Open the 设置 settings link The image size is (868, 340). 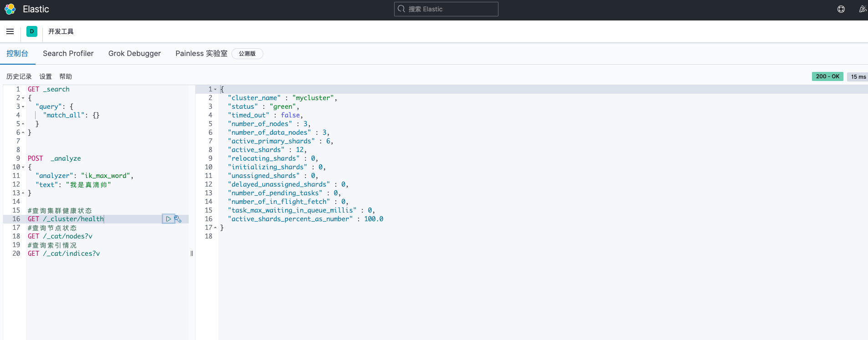(46, 76)
